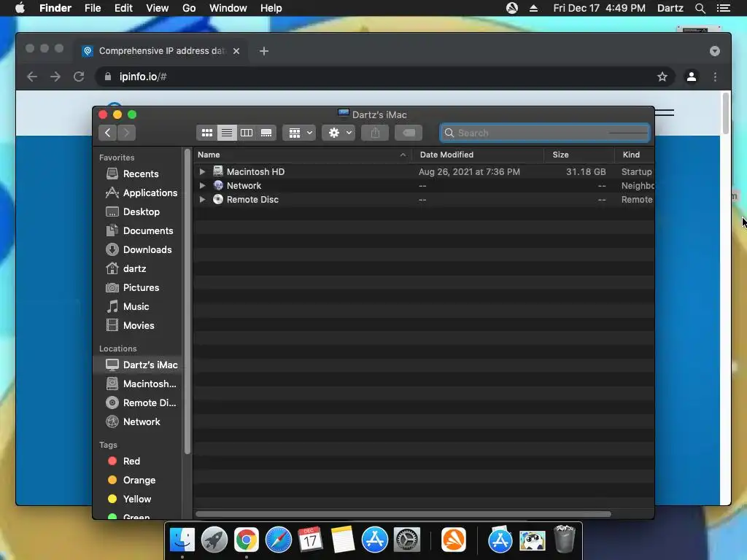Expand the Macintosh HD row
Viewport: 747px width, 560px height.
(203, 172)
